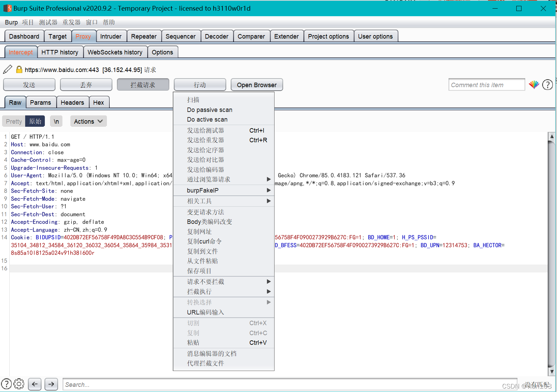Open HTTP history sub-tab

click(x=60, y=52)
